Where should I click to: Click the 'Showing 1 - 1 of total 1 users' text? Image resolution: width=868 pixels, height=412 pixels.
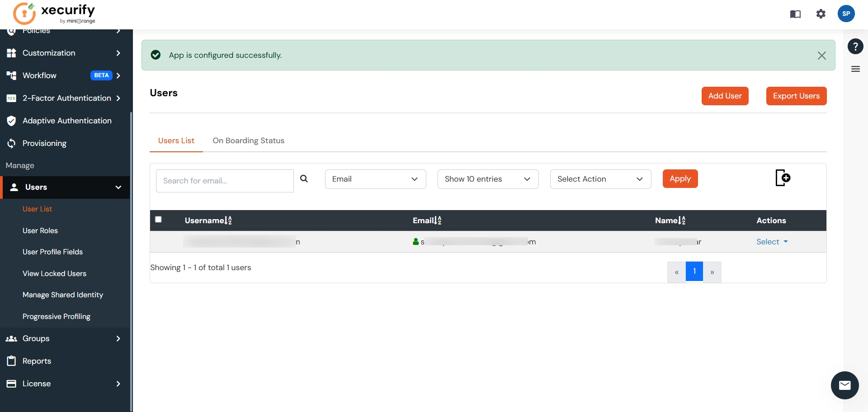click(x=201, y=267)
